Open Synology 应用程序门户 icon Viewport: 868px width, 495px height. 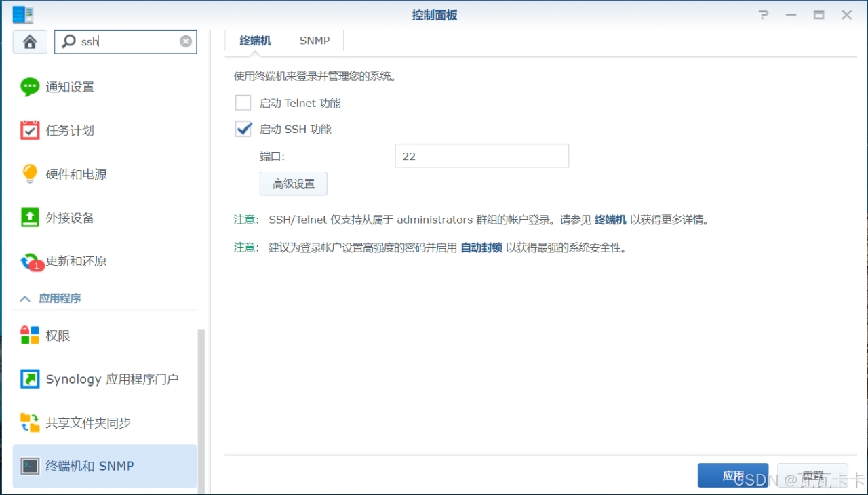point(30,379)
